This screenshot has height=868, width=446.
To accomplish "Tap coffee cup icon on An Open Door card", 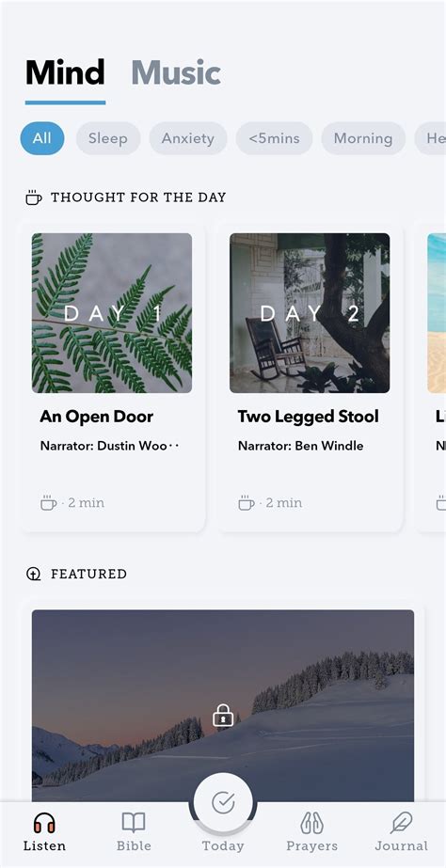I will coord(49,502).
